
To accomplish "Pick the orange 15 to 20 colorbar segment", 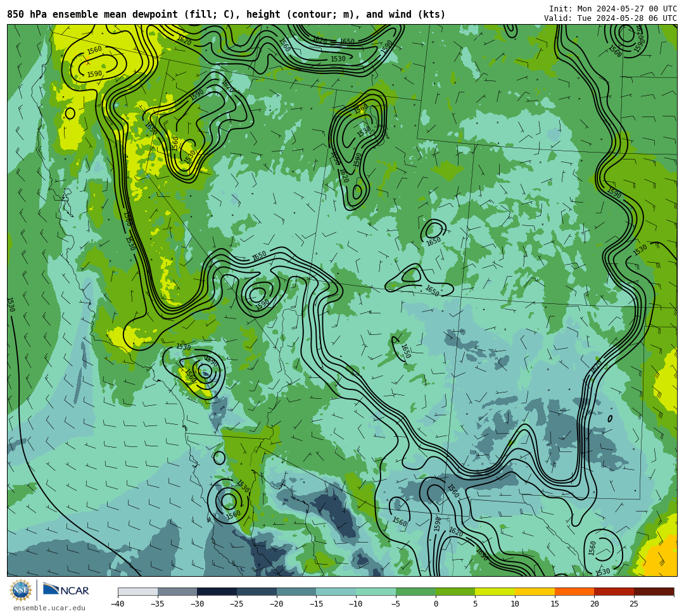I will 574,591.
